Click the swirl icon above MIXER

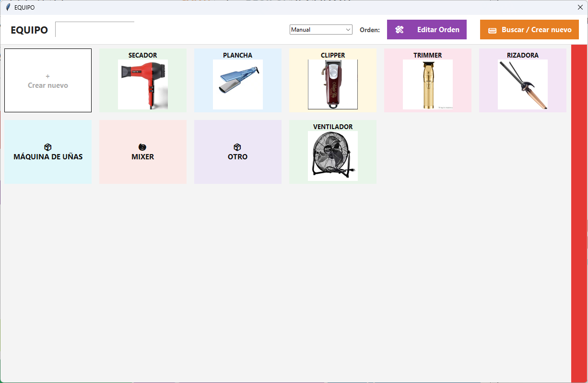coord(142,147)
